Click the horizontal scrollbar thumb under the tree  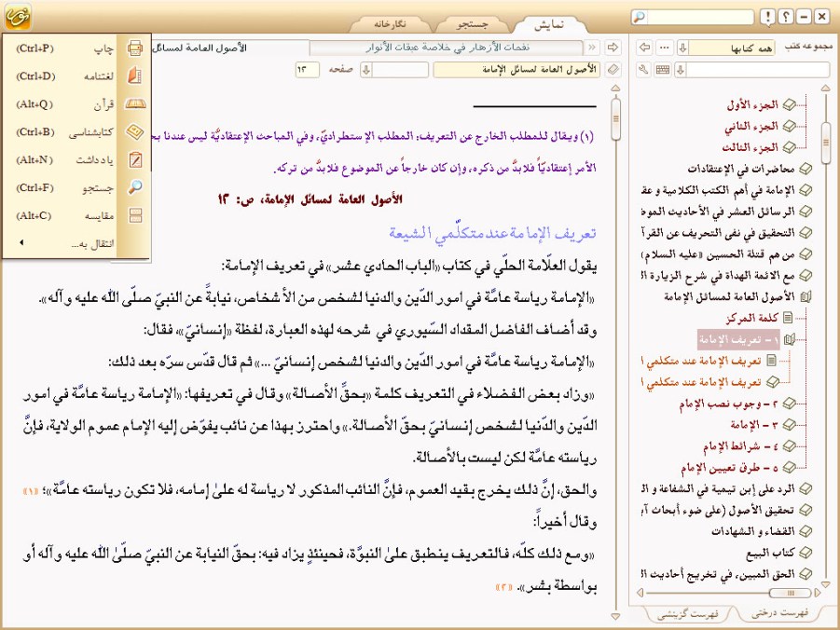point(791,593)
